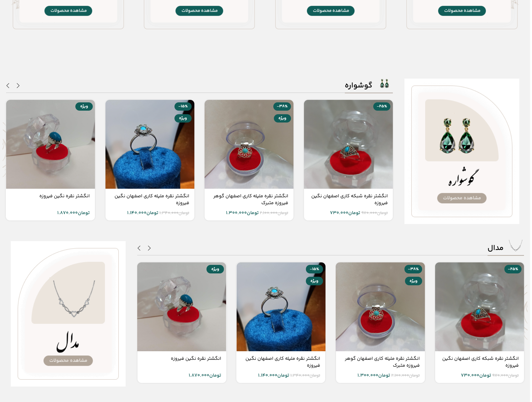Click the necklace icon beside مدال heading
The image size is (532, 402).
(x=515, y=245)
